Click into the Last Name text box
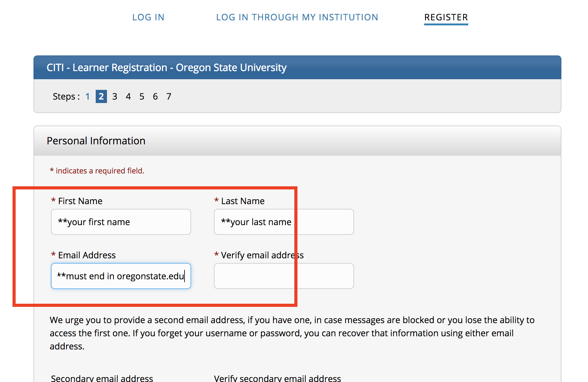The width and height of the screenshot is (588, 382). click(x=283, y=222)
